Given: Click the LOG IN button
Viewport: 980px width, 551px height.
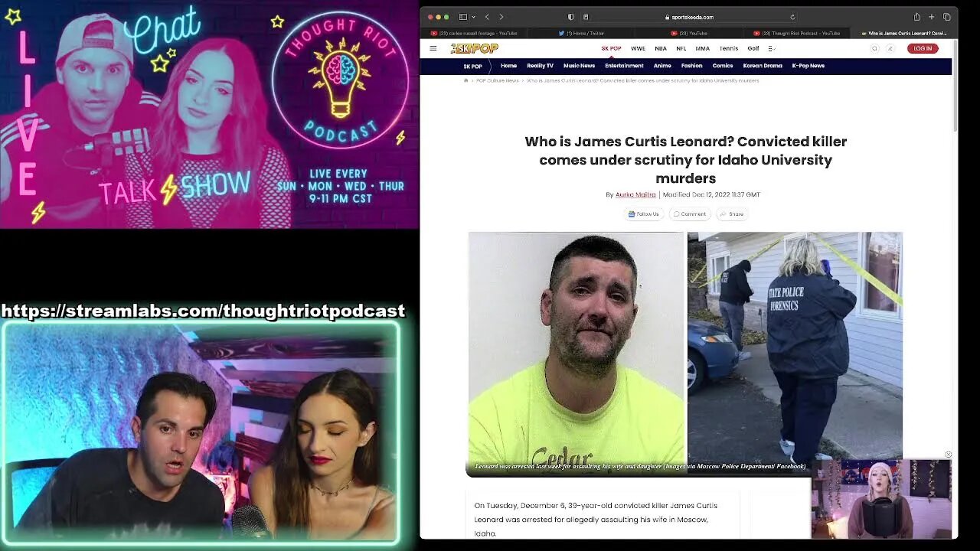Looking at the screenshot, I should pos(923,48).
